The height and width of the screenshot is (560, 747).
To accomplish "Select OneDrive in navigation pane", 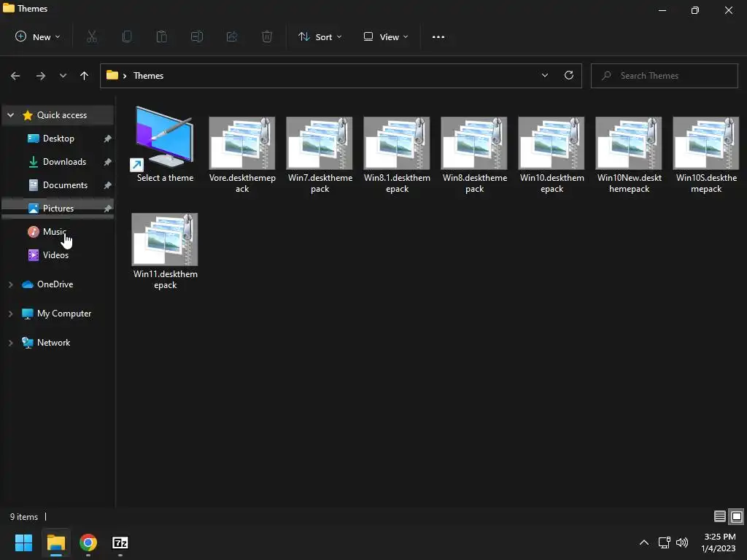I will click(x=55, y=284).
